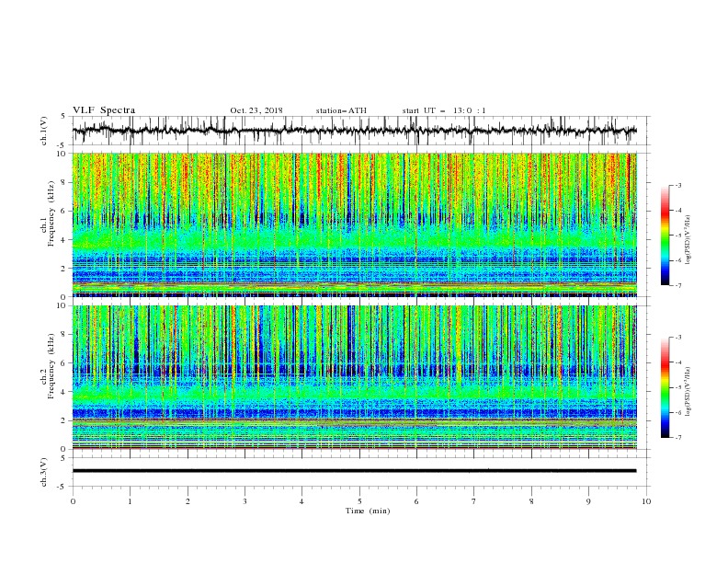The image size is (728, 563).
Task: Click time axis tick label "5"
Action: click(359, 501)
